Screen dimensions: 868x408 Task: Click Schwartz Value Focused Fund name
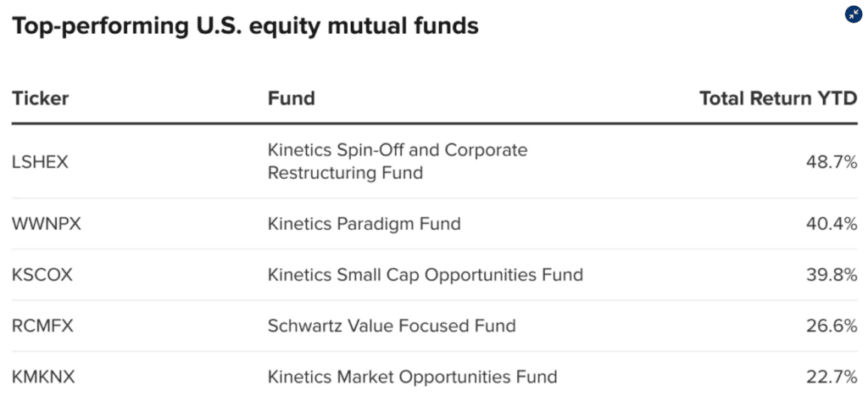pyautogui.click(x=391, y=326)
